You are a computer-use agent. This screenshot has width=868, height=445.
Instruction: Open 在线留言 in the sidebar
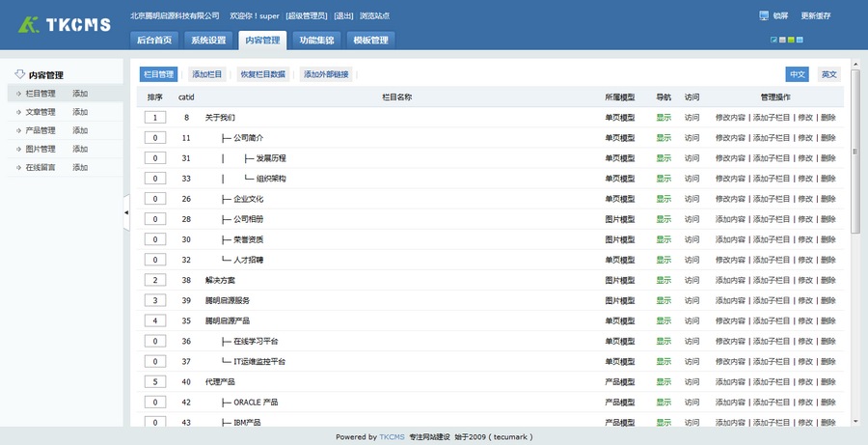click(x=41, y=167)
